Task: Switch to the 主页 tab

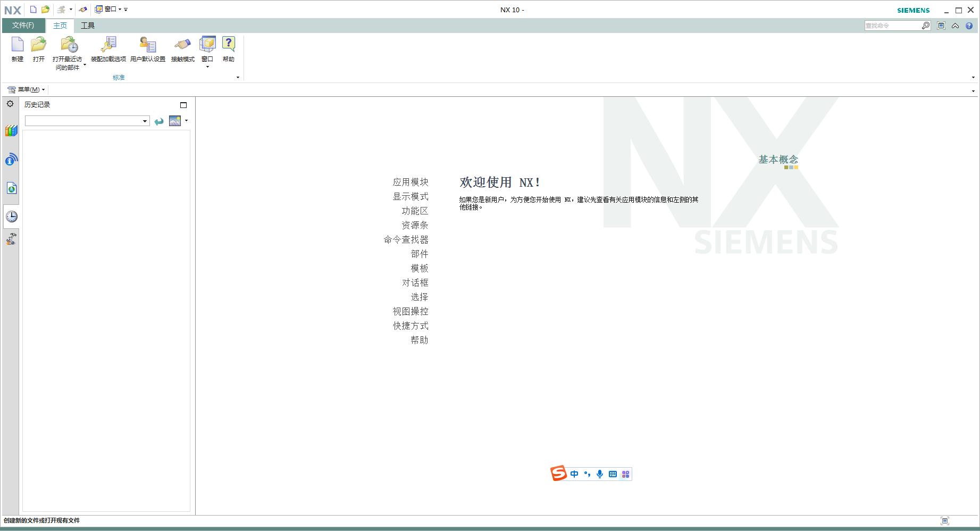Action: [60, 26]
